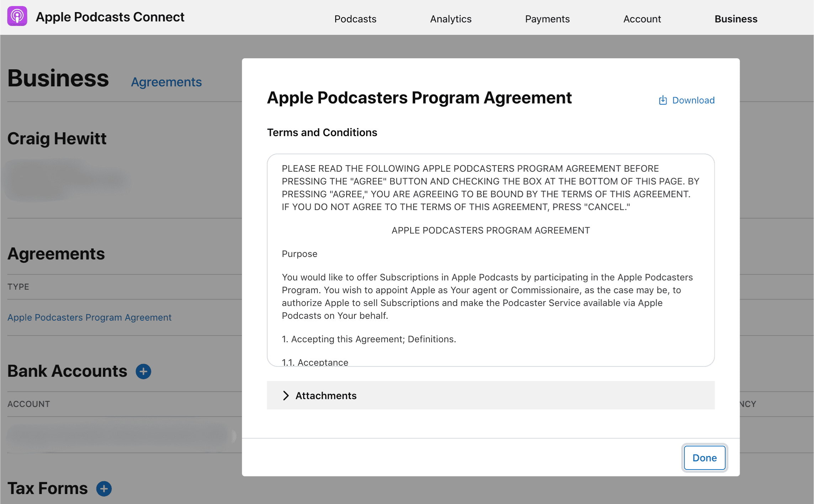Click the Tax Forms heading

48,488
